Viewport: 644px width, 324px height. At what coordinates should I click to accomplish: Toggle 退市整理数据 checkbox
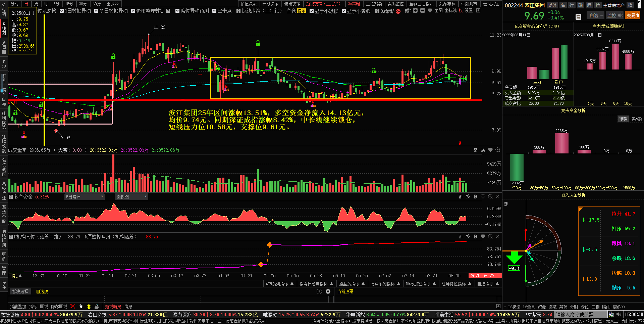(133, 11)
